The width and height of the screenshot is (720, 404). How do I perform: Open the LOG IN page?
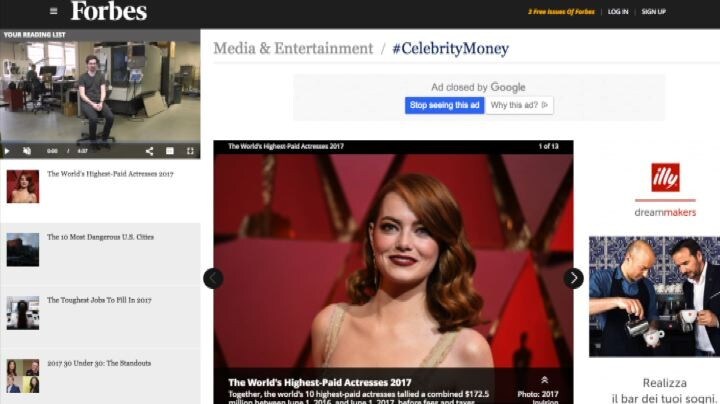point(618,12)
